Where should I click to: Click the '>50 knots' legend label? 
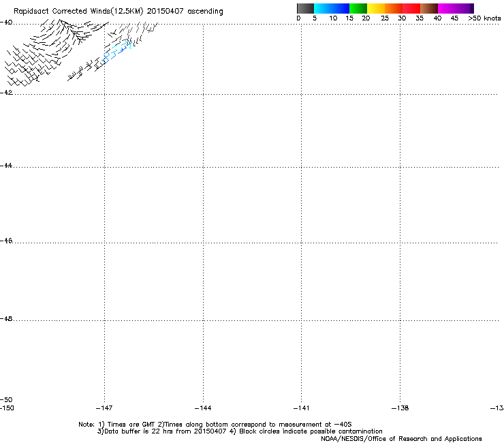[484, 18]
